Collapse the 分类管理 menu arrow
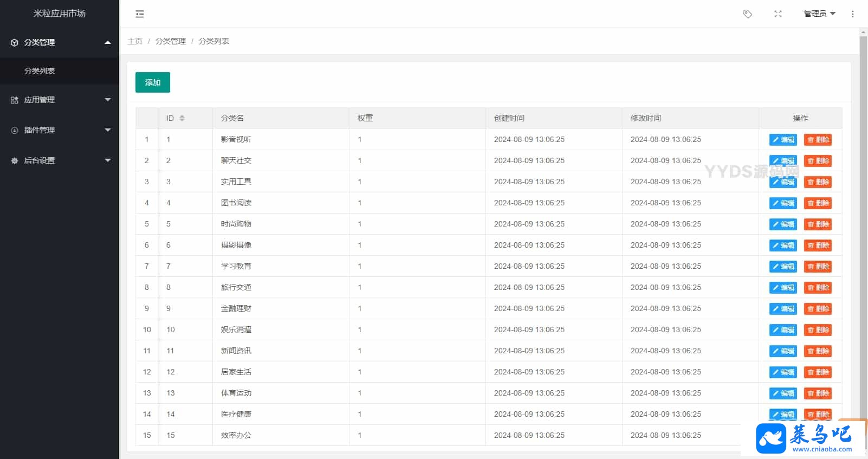 [x=108, y=42]
